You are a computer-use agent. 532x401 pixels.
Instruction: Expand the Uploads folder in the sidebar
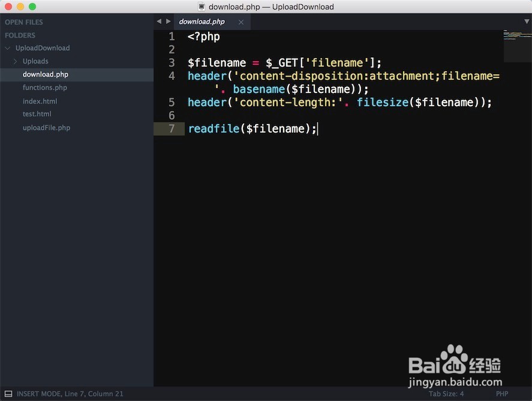[x=16, y=61]
